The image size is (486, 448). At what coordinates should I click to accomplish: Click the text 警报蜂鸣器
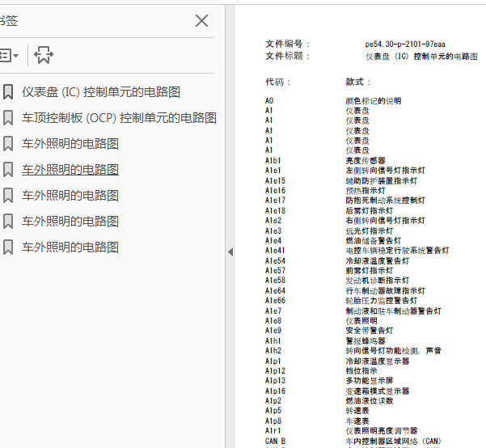coord(366,341)
